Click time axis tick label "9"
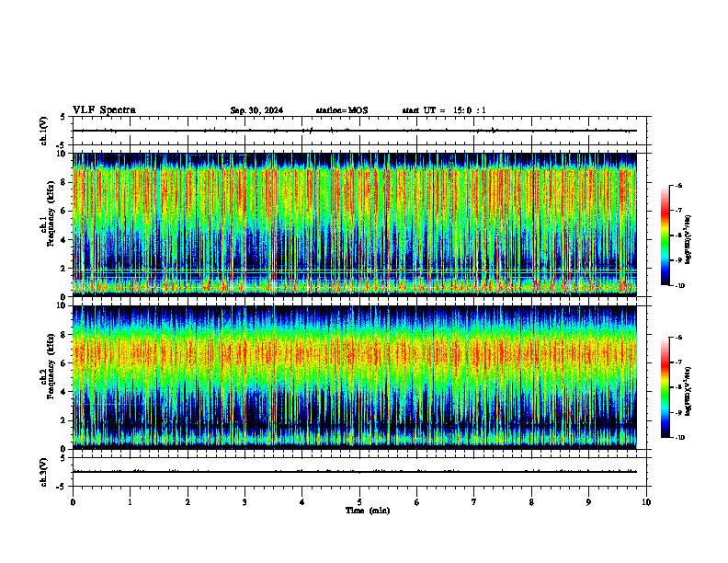This screenshot has width=728, height=563. tap(588, 502)
